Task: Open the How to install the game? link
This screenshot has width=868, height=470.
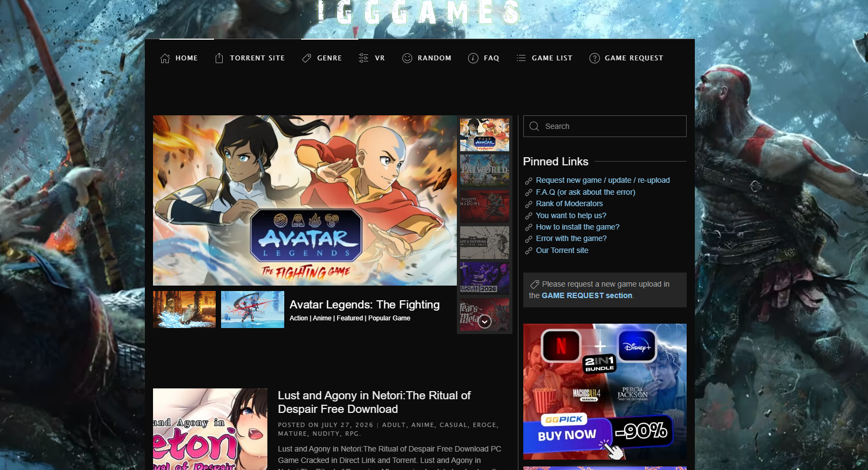Action: click(x=578, y=227)
